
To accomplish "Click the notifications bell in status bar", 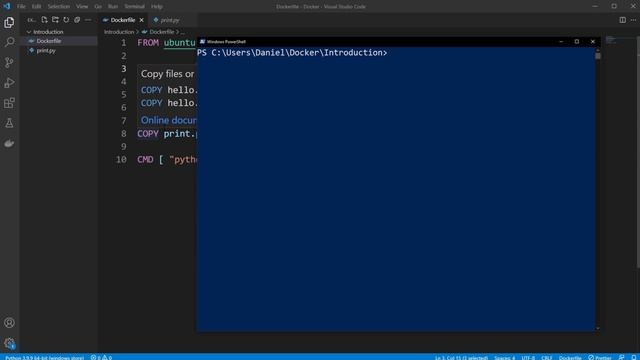I will point(633,357).
